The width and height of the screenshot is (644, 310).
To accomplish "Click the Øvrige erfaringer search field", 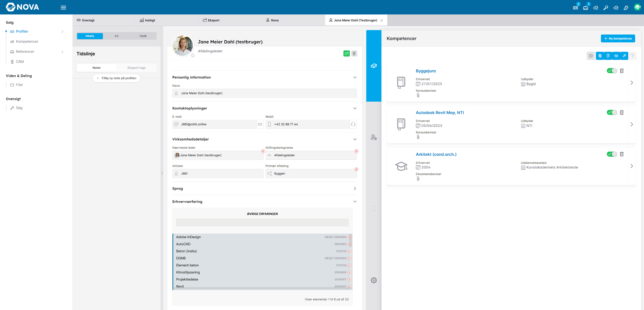I will pyautogui.click(x=262, y=222).
